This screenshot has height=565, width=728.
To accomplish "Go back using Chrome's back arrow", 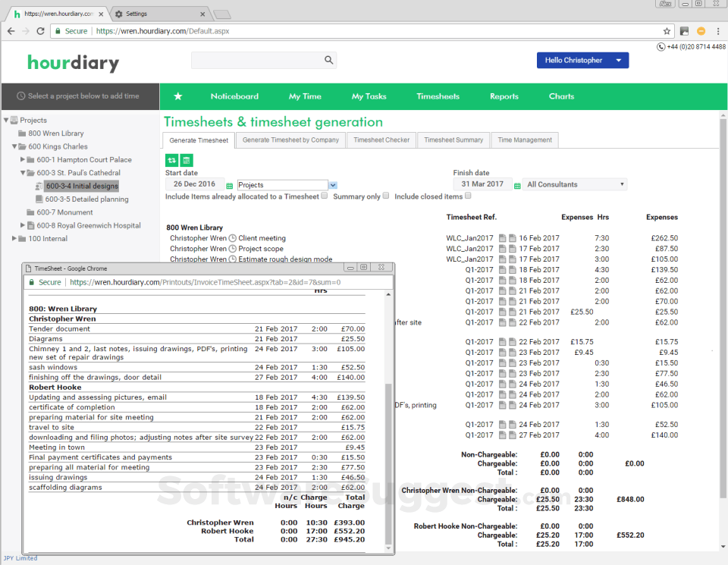I will (x=11, y=31).
